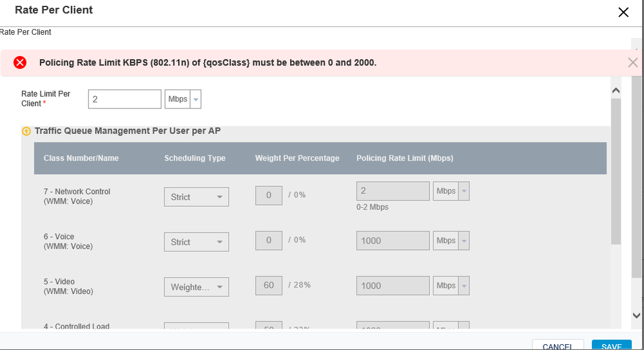Screen dimensions: 644x350
Task: Close the Rate Per Client dialog
Action: tap(623, 12)
